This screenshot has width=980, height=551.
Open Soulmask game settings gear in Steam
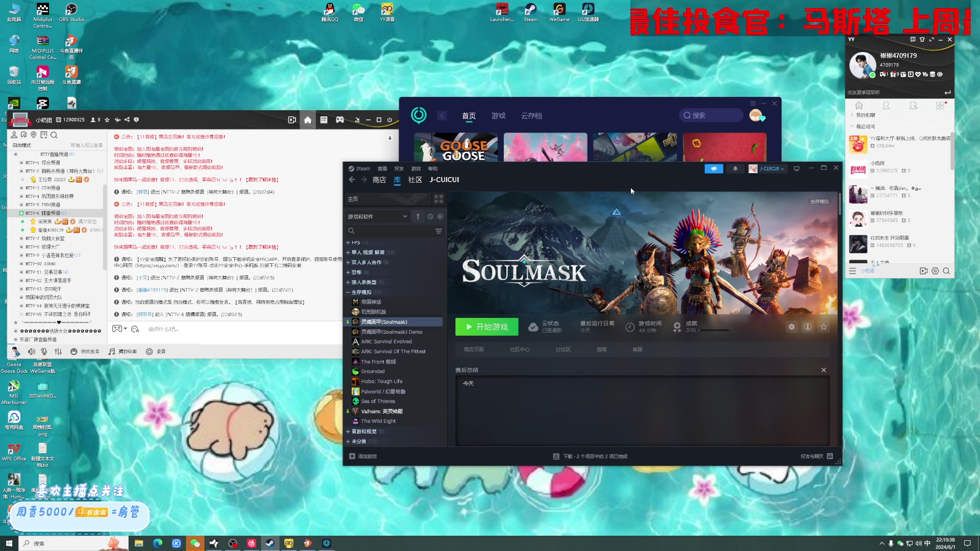pos(791,327)
